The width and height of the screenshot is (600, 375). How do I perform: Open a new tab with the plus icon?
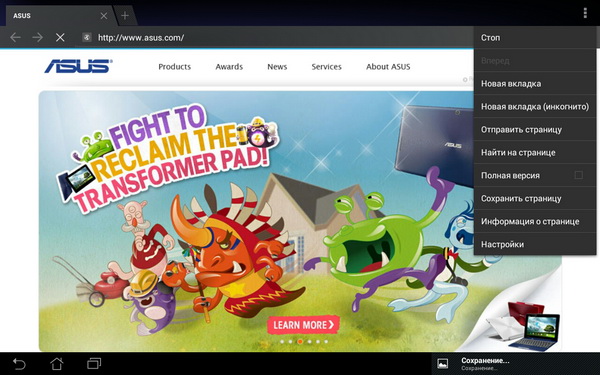(125, 16)
